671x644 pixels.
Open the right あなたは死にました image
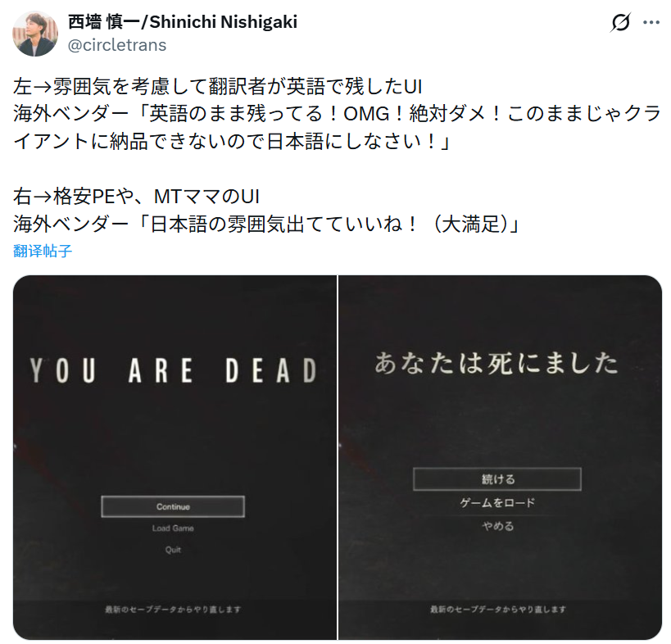(x=501, y=457)
